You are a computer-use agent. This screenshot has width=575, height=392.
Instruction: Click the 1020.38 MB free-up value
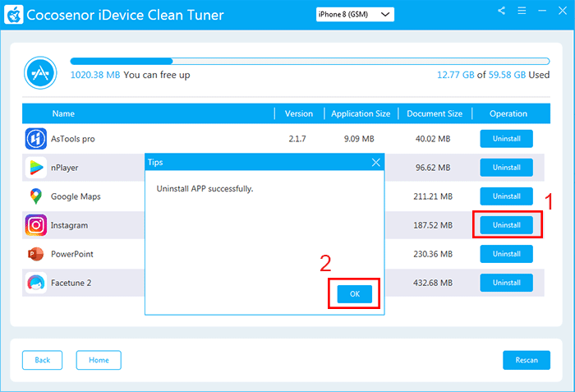tap(95, 75)
